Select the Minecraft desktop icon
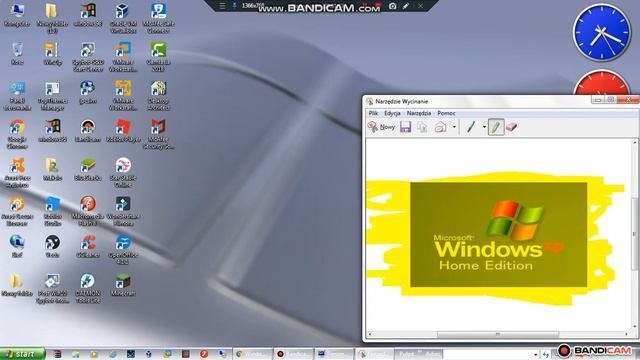This screenshot has height=360, width=640. [x=123, y=284]
